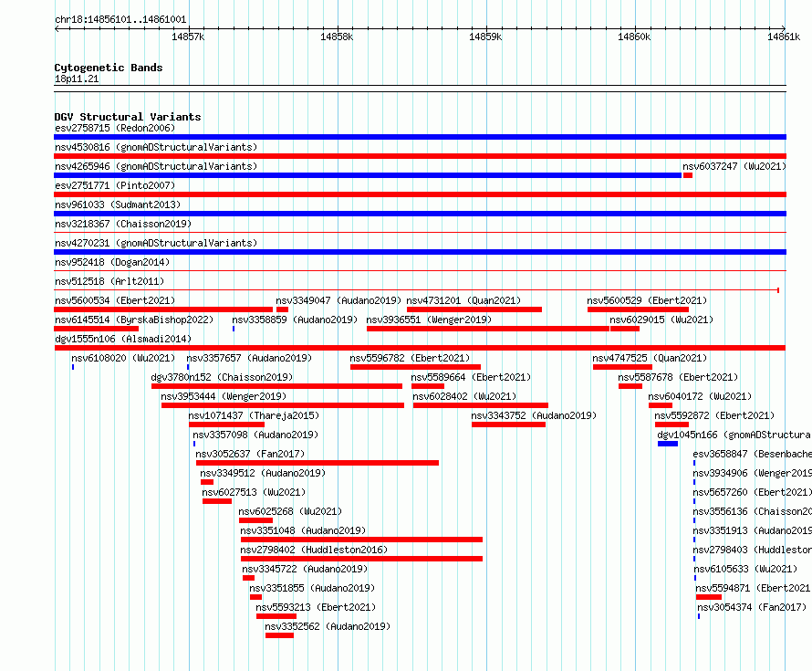The height and width of the screenshot is (671, 812).
Task: Click nsv4747525 (Quan2021) label
Action: click(x=650, y=358)
